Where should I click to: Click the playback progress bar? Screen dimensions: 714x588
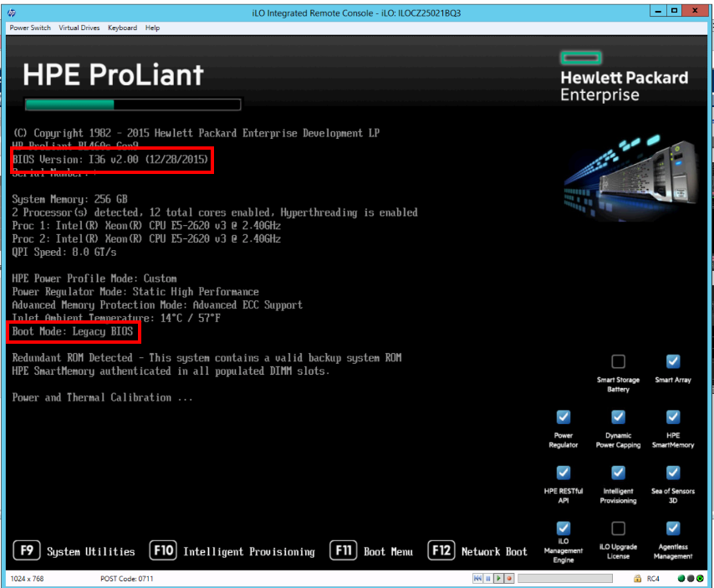click(x=565, y=579)
